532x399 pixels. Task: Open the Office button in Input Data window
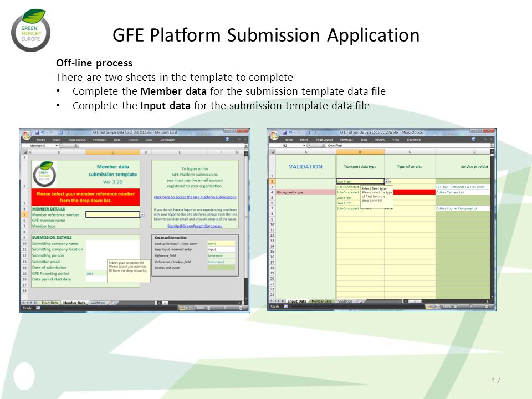(274, 135)
